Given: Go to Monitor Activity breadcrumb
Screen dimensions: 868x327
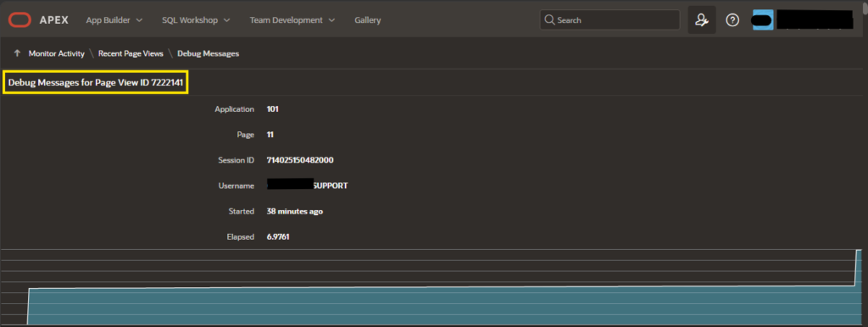Looking at the screenshot, I should [57, 53].
